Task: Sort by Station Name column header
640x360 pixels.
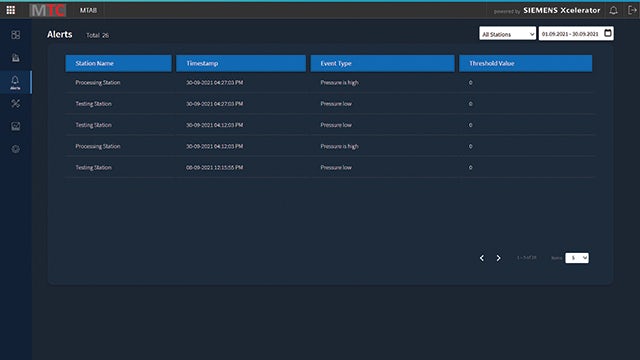Action: point(118,63)
